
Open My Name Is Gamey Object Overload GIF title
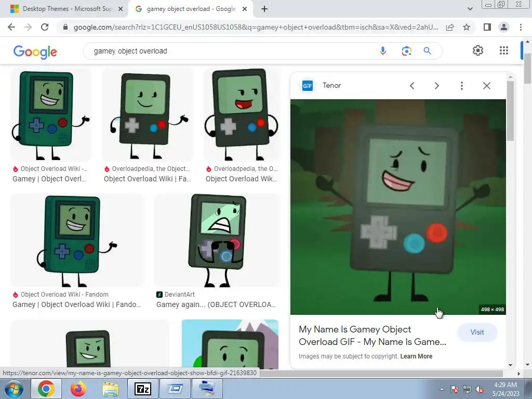pos(372,336)
